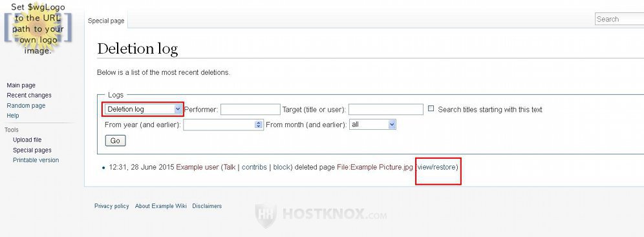Enable Search titles starting with this text
The image size is (644, 237).
(x=431, y=108)
